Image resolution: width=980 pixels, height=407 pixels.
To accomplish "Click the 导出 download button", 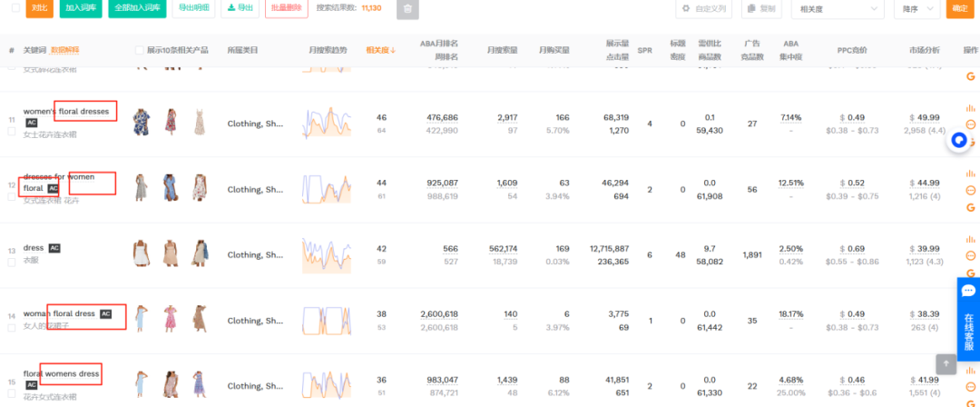I will pyautogui.click(x=240, y=8).
